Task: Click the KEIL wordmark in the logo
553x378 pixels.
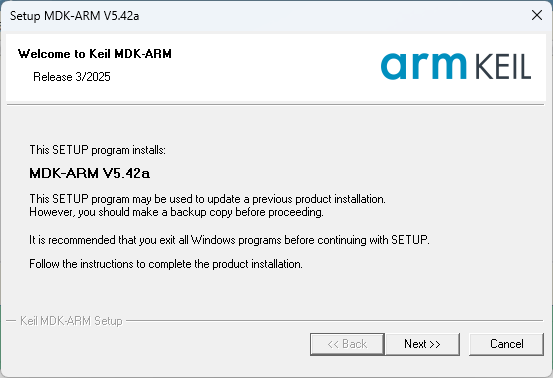Action: click(503, 67)
